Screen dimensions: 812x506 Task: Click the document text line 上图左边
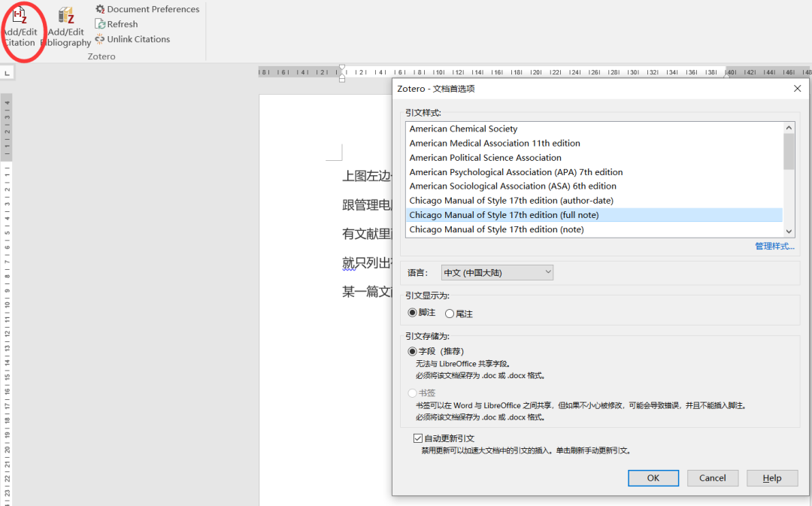point(367,176)
